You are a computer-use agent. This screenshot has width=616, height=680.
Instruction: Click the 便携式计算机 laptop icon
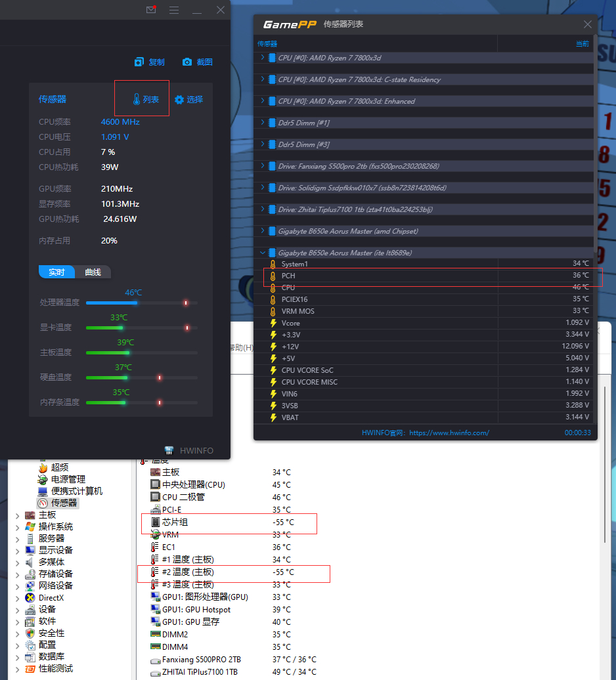[x=43, y=491]
